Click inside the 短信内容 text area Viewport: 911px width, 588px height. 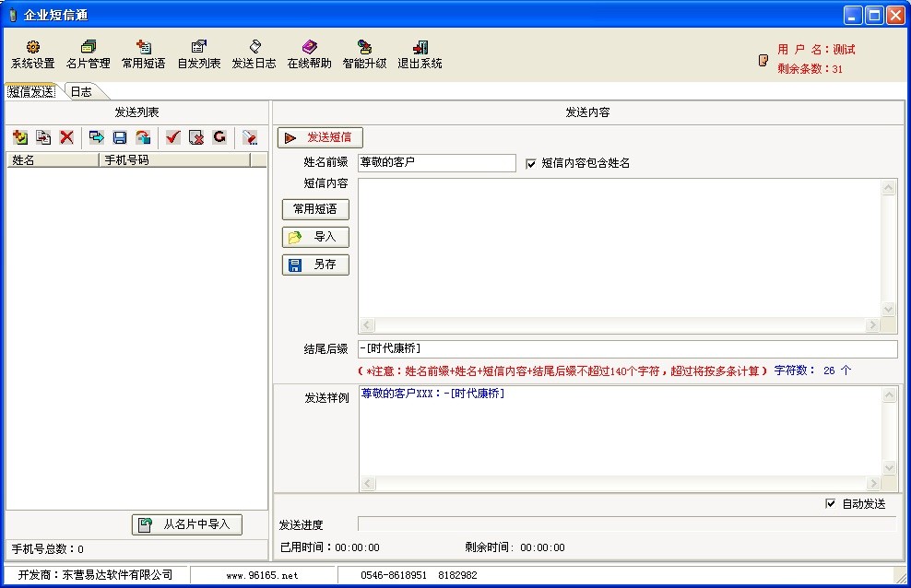coord(618,247)
